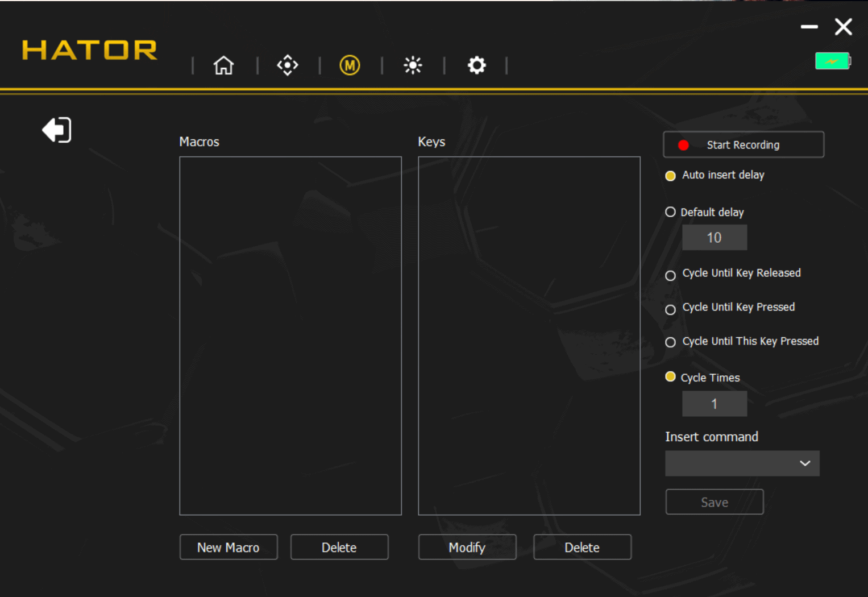
Task: Close the HATOR application window
Action: pyautogui.click(x=844, y=27)
